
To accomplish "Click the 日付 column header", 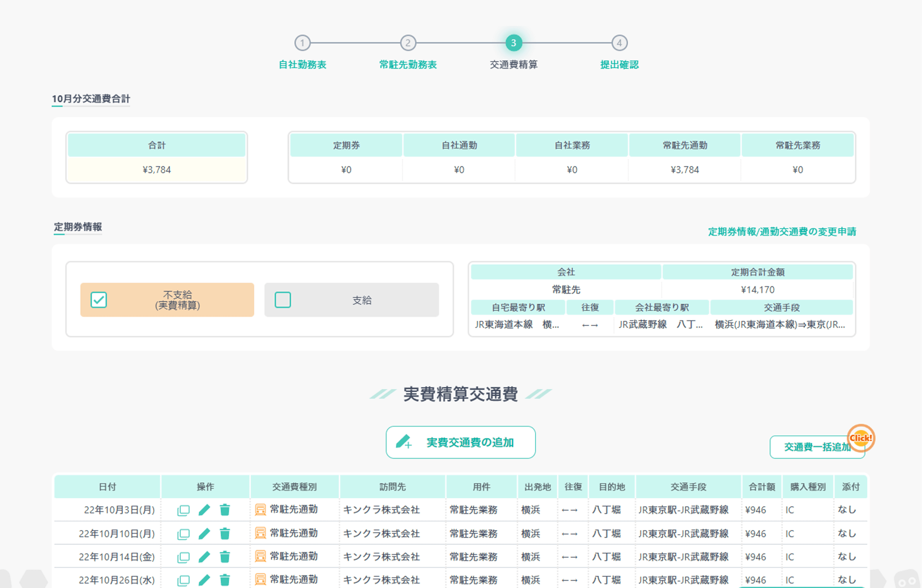I will (107, 487).
